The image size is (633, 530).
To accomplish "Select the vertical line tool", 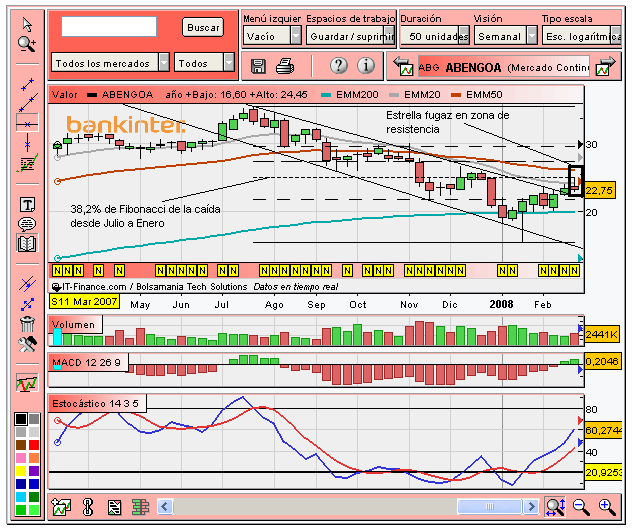I will [27, 144].
